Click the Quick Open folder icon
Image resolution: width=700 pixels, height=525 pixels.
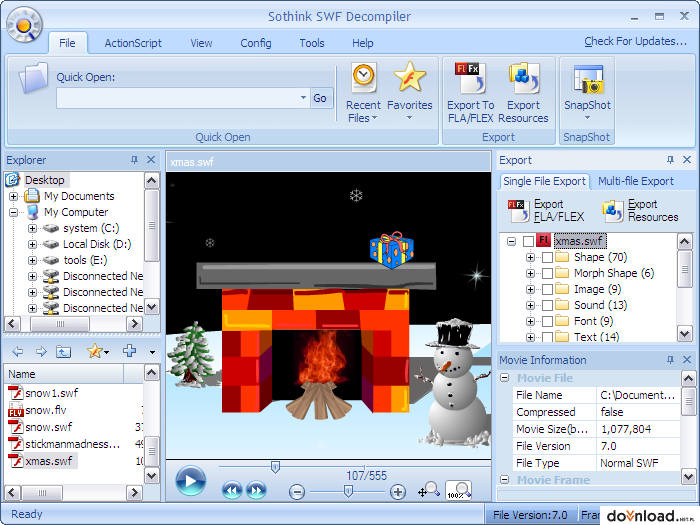33,78
